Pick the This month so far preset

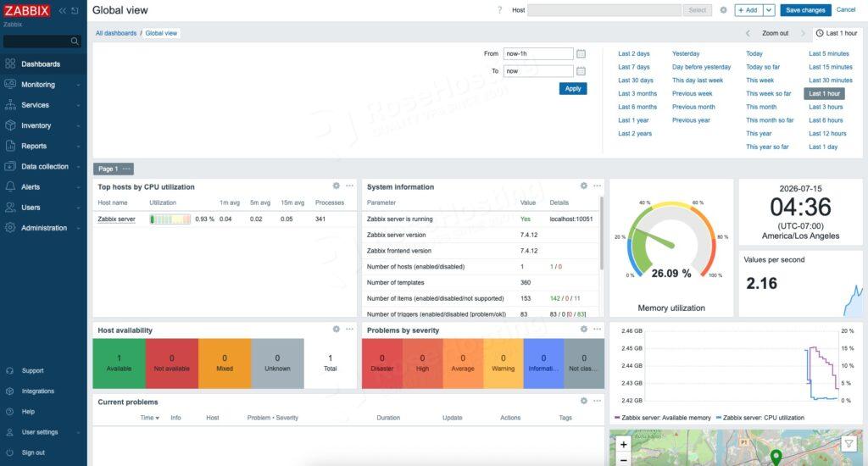[x=770, y=120]
